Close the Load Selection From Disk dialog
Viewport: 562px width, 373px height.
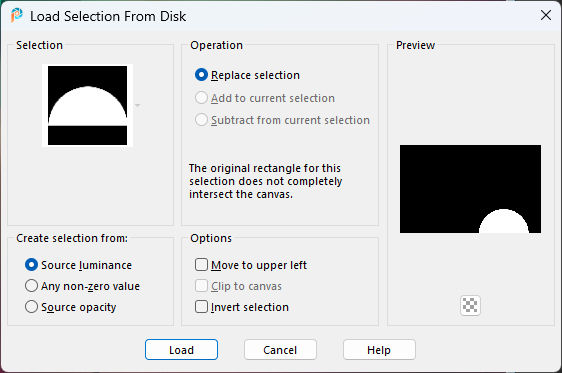coord(546,15)
